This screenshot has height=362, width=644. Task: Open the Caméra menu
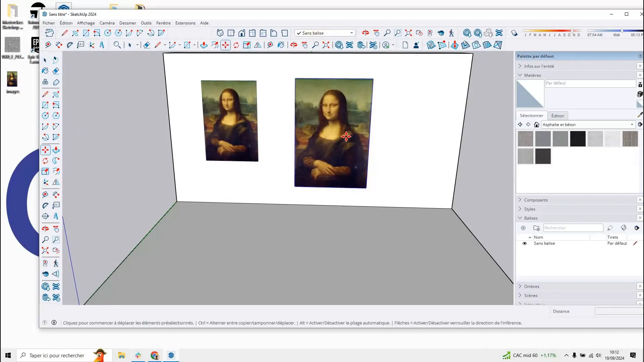coord(107,23)
